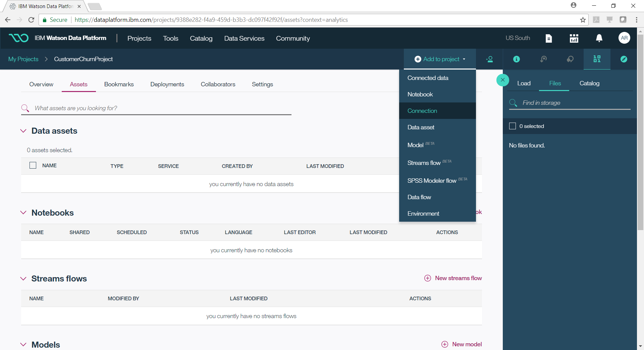Switch to the Assets tab
The height and width of the screenshot is (350, 644).
tap(78, 84)
